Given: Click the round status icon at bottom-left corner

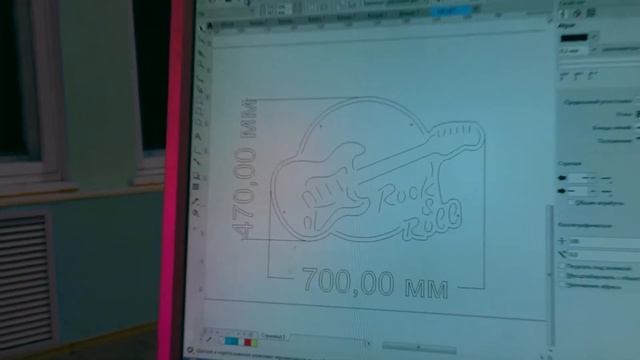Looking at the screenshot, I should [190, 351].
